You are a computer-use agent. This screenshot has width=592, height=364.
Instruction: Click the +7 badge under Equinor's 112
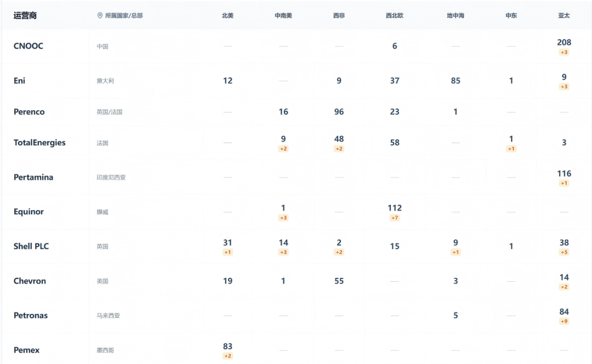pos(395,218)
